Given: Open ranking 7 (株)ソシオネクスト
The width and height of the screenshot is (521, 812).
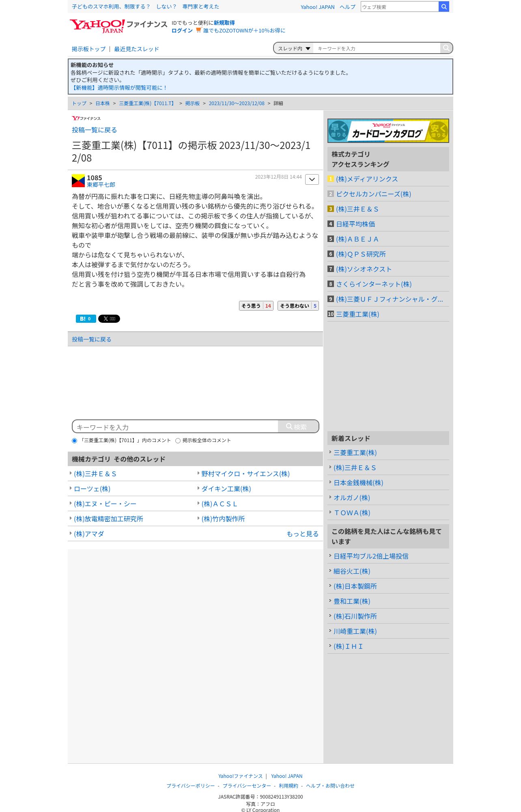Looking at the screenshot, I should click(364, 269).
